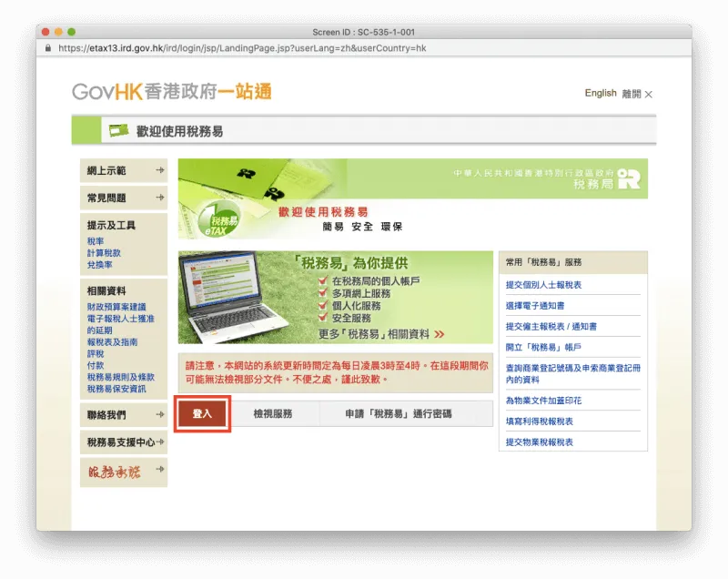Open the 稅務易保安資訊 link

(x=116, y=389)
